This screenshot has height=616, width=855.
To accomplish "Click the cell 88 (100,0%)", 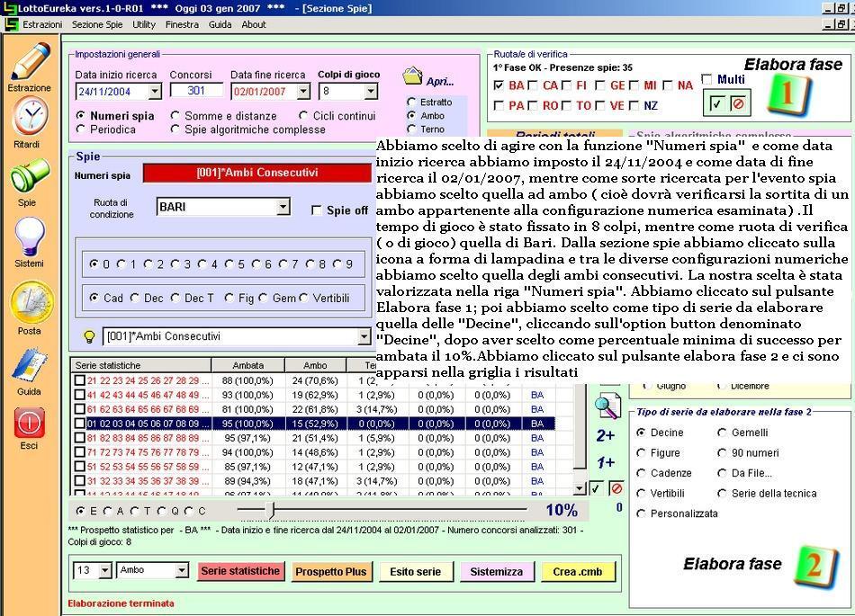I will pyautogui.click(x=247, y=380).
